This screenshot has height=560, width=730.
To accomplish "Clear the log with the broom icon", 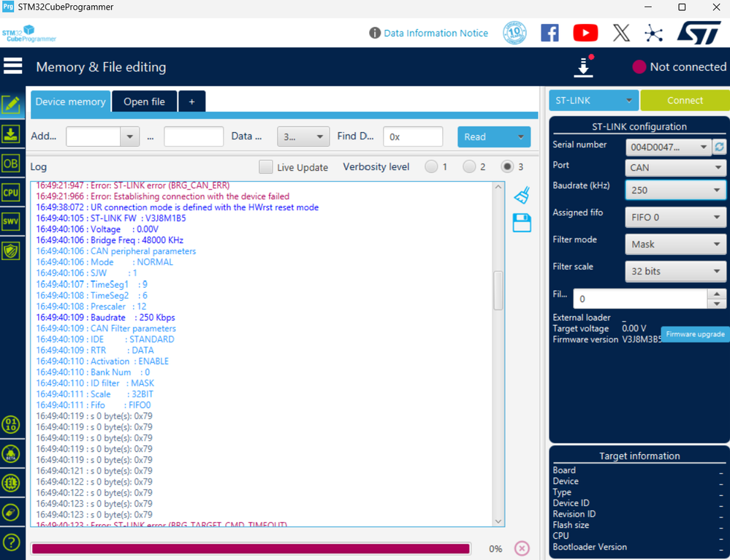I will tap(522, 195).
